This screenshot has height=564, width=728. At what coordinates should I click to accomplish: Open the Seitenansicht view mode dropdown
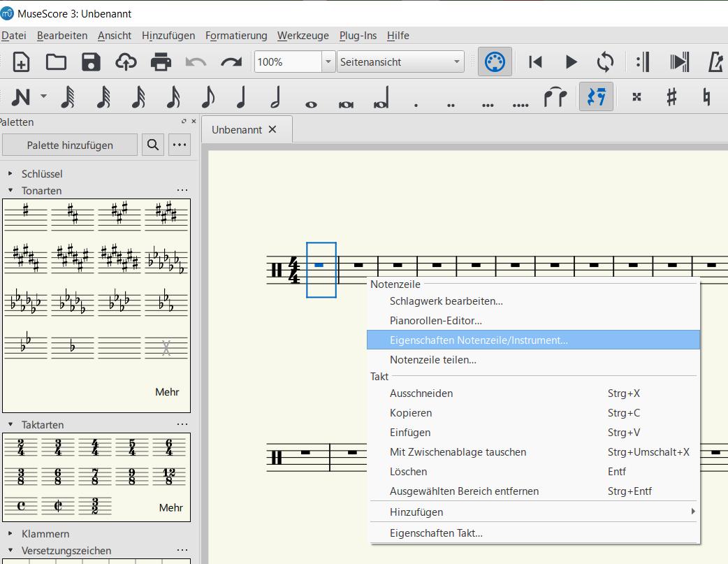(400, 62)
